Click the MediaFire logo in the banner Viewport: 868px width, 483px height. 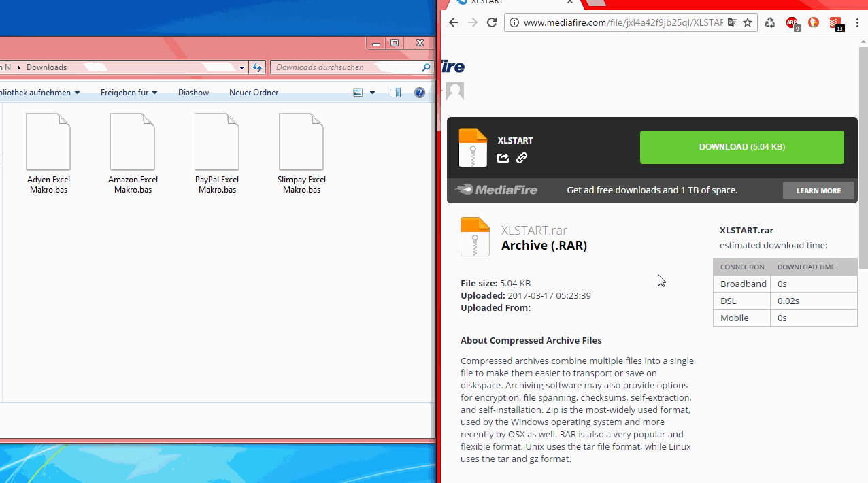[x=497, y=190]
